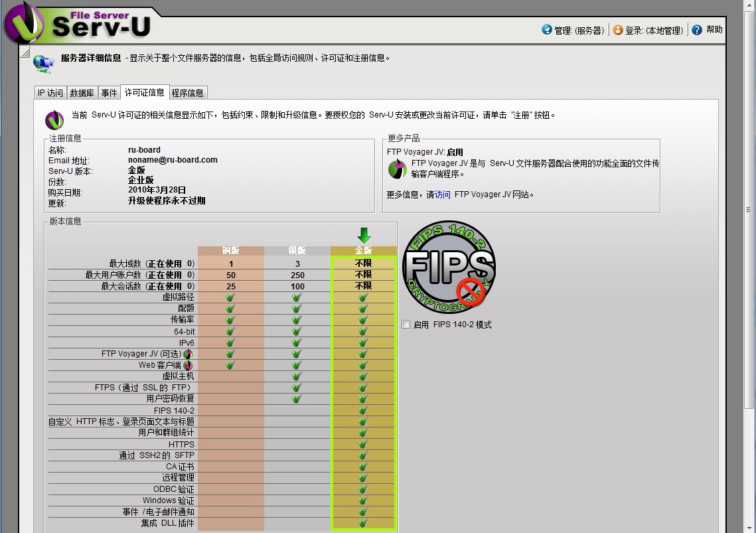Click the 银版 checkmark in the 虚拟主机 row
Viewport: 756px width, 533px height.
coord(297,376)
